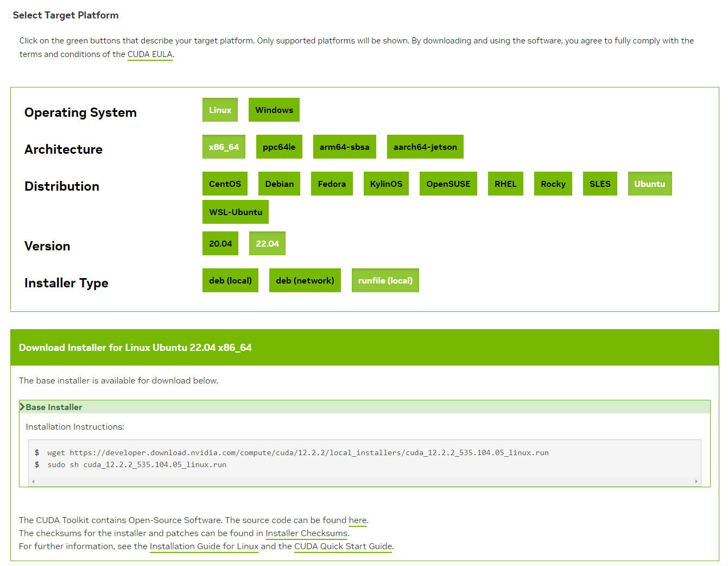Open the CUDA EULA link
Image resolution: width=728 pixels, height=566 pixels.
150,54
